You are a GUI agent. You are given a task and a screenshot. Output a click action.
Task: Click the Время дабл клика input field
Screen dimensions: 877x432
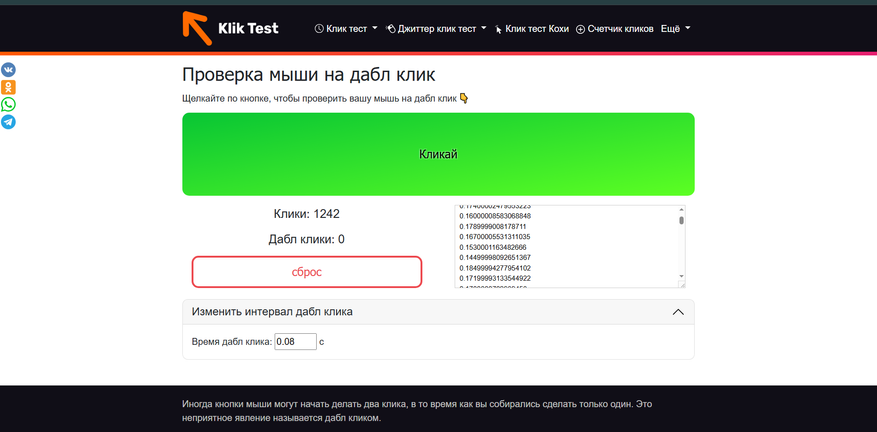(295, 341)
